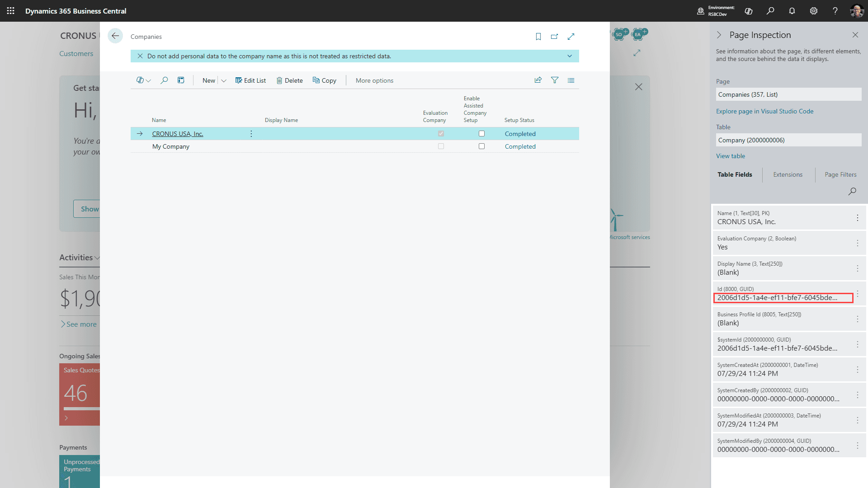868x488 pixels.
Task: Expand the notification details chevron
Action: 570,56
